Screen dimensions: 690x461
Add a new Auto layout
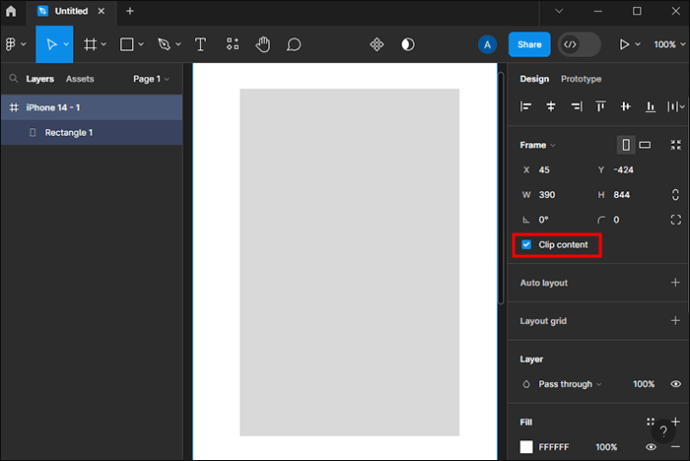coord(675,283)
